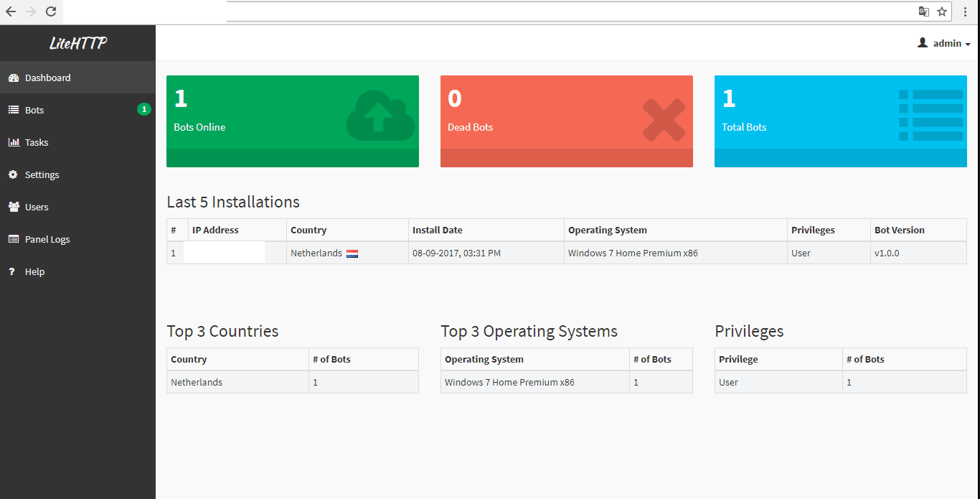Screen dimensions: 980x499
Task: Bookmark the page with the star icon
Action: (942, 11)
